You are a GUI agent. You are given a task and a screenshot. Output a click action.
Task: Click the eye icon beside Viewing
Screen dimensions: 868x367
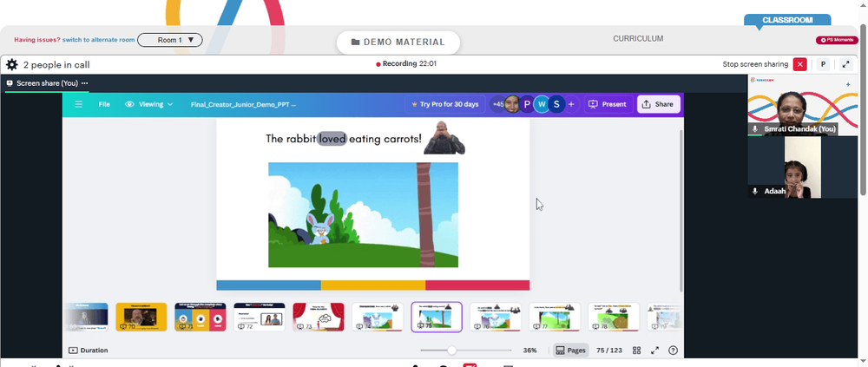coord(129,104)
